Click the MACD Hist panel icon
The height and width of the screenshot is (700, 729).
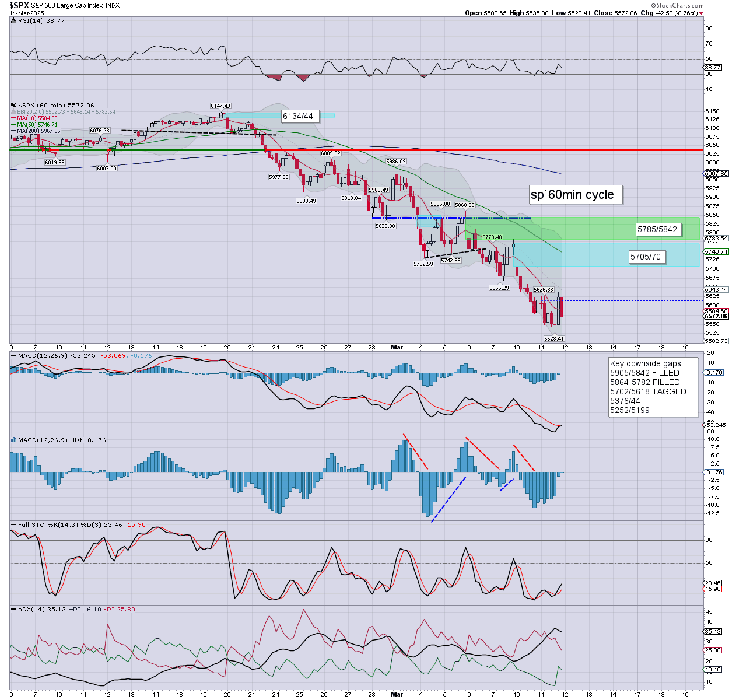coord(13,440)
